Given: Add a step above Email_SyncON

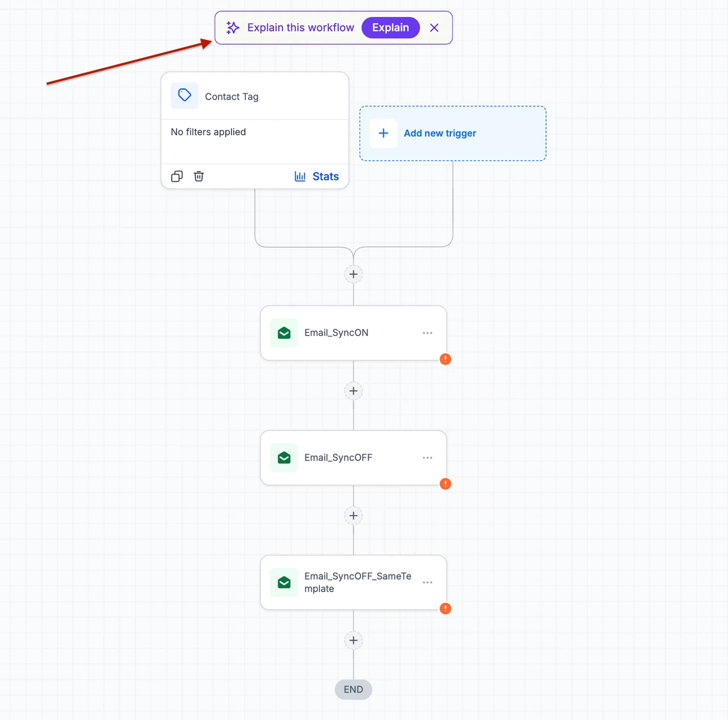Looking at the screenshot, I should tap(353, 274).
